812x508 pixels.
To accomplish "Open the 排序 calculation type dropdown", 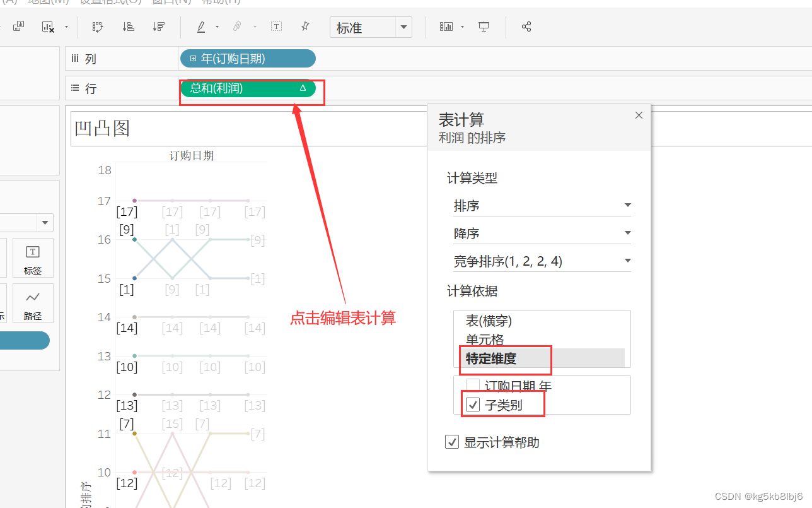I will 542,206.
